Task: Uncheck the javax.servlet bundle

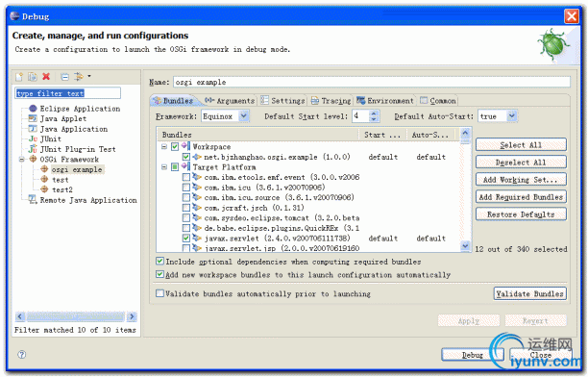Action: point(186,239)
